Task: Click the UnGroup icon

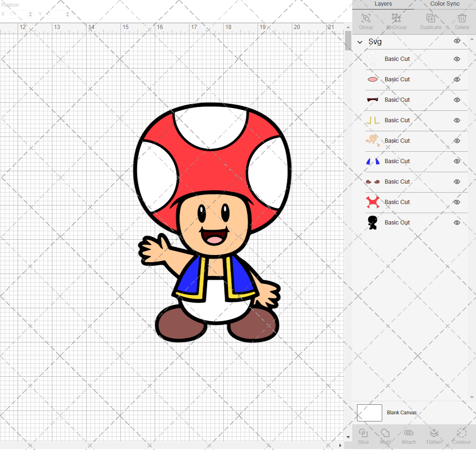Action: coord(396,18)
